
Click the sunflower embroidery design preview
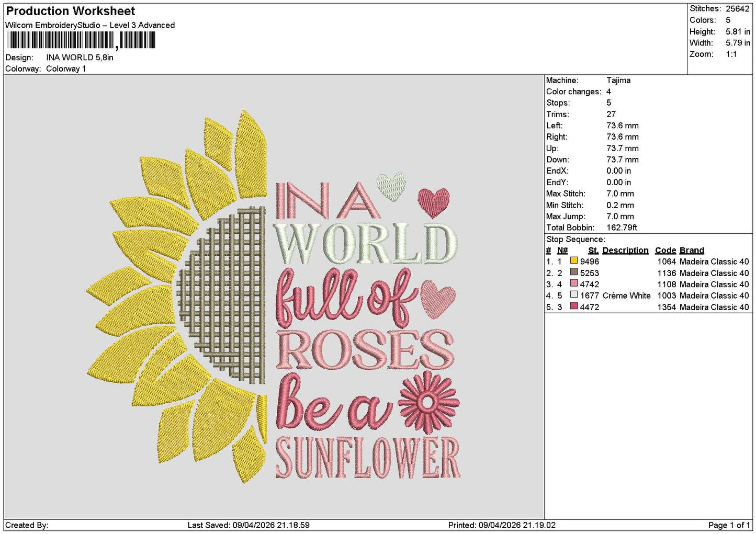pos(274,297)
